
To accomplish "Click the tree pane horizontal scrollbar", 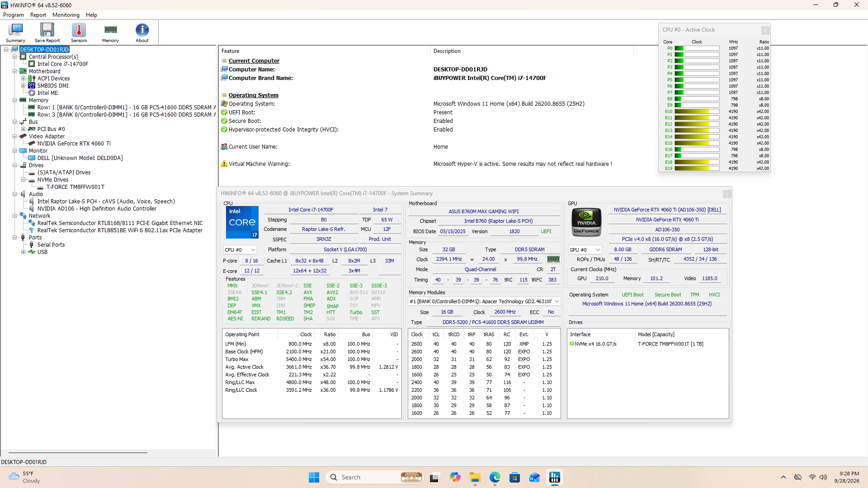I will (78, 452).
